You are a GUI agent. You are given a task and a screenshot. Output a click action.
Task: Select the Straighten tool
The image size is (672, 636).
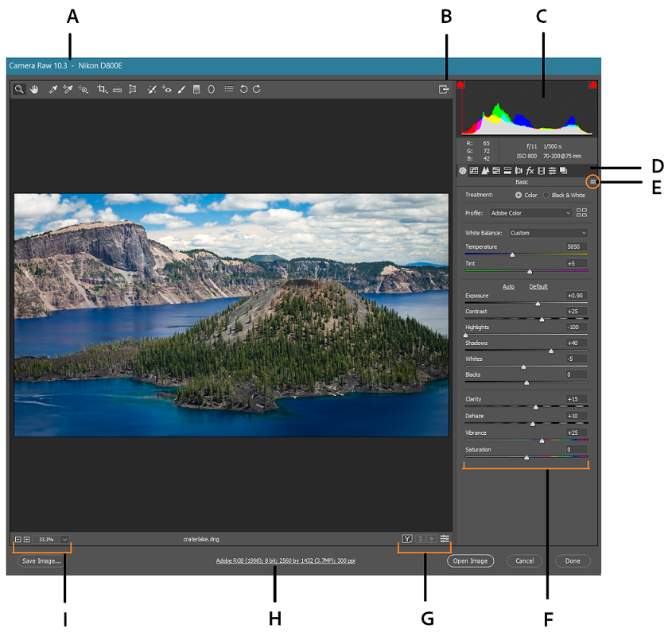(x=117, y=89)
